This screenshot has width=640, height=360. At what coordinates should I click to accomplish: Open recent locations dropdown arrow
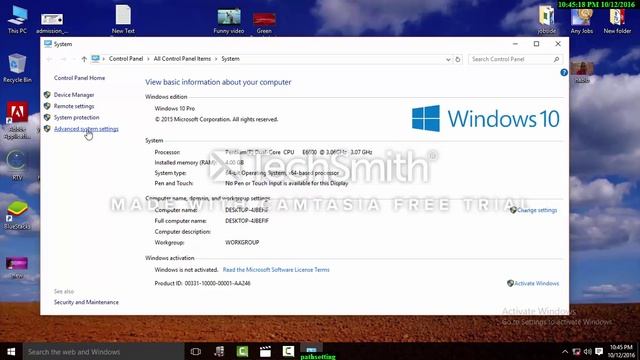click(x=73, y=59)
